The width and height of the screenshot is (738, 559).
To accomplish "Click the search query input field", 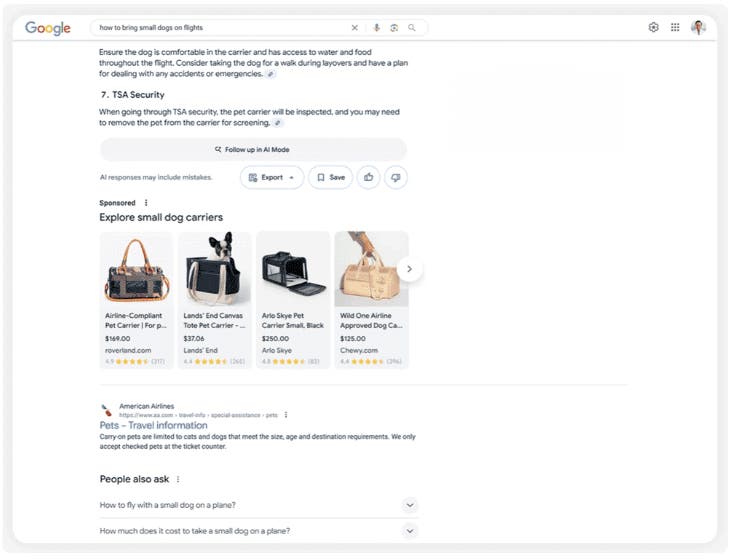I will point(221,28).
